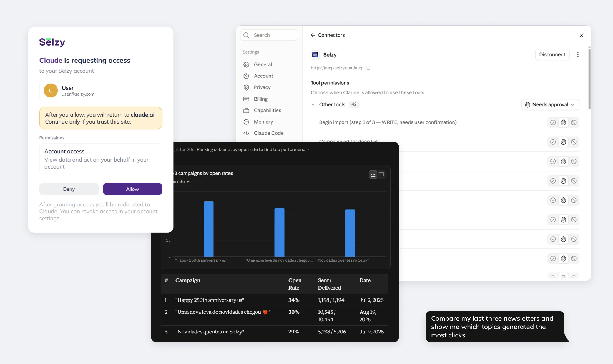Click the 5,238 / 5,206 sent cell
Screen dimensions: 613x364
click(x=332, y=332)
